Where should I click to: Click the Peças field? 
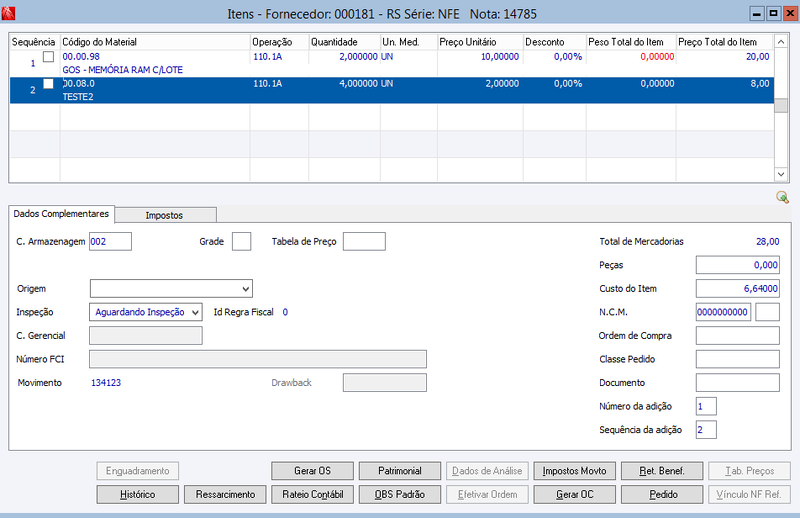point(738,265)
